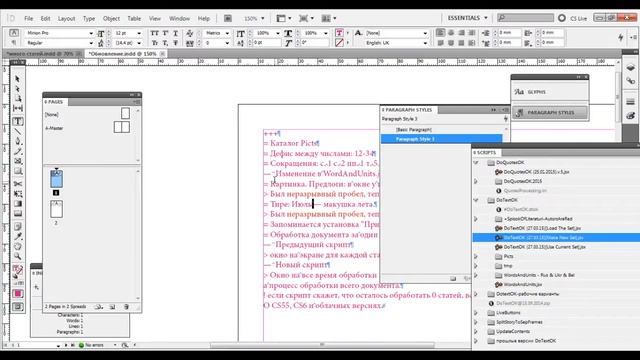This screenshot has height=360, width=640.
Task: Select the Eyedropper tool
Action: [x=18, y=236]
